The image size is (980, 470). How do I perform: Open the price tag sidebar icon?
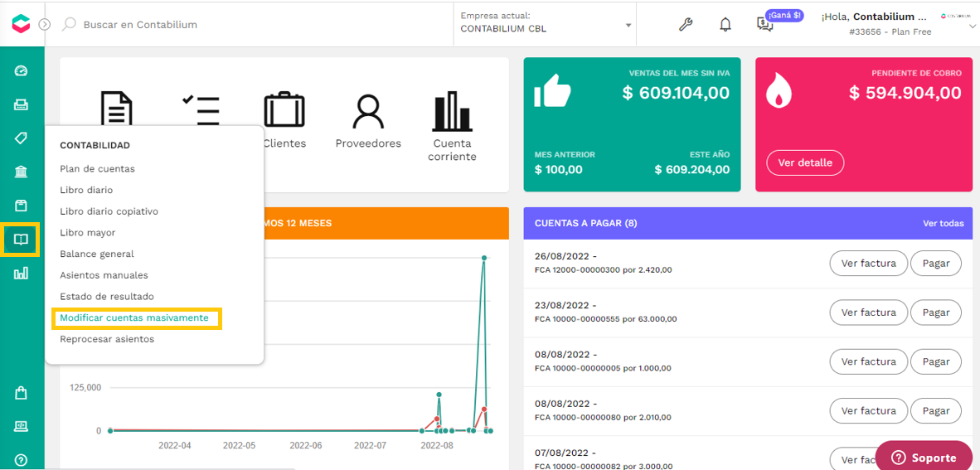point(22,138)
